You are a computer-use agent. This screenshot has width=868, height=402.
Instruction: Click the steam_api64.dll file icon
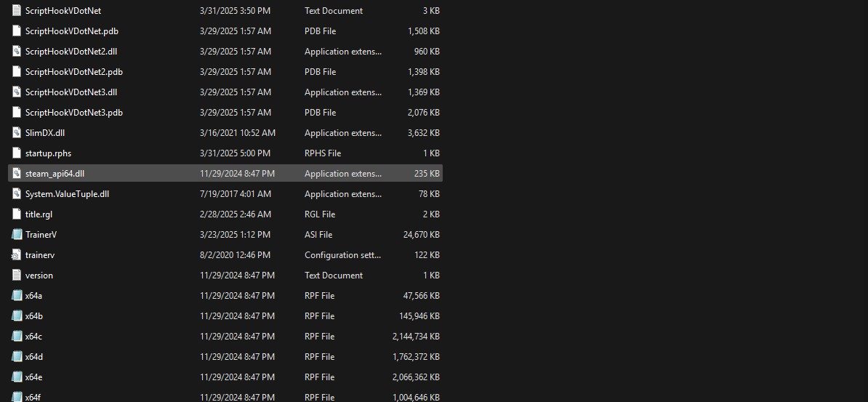(x=17, y=174)
